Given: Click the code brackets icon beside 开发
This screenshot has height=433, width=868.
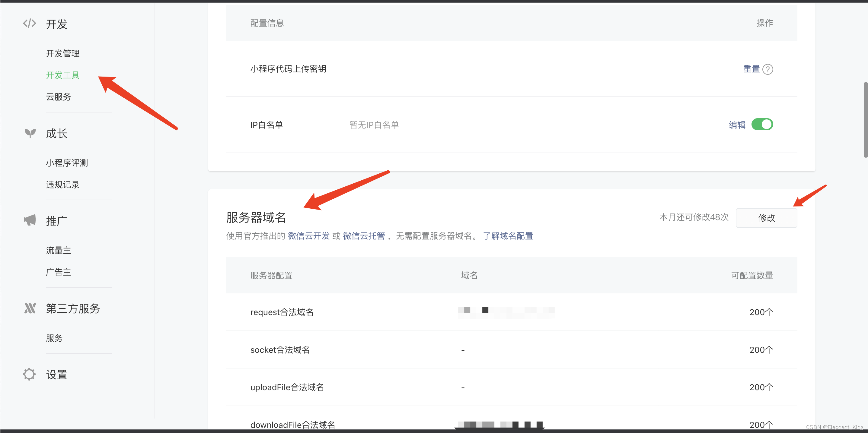Looking at the screenshot, I should tap(30, 24).
